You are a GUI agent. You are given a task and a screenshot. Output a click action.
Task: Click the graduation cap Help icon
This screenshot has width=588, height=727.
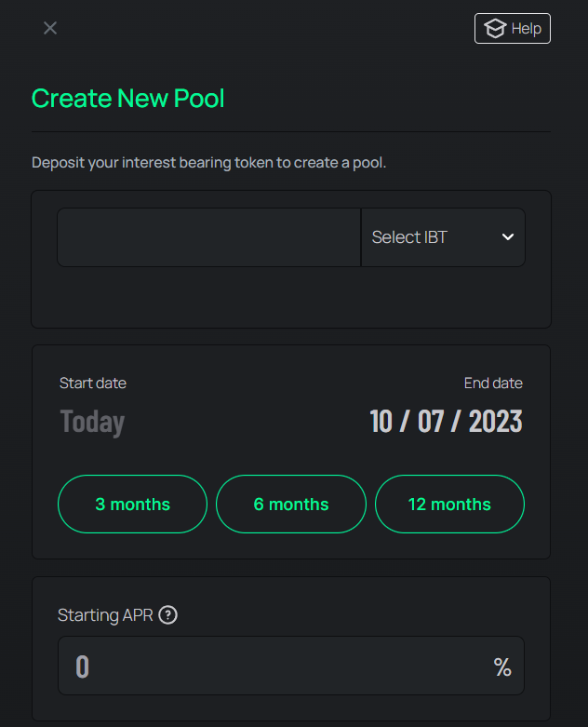495,29
